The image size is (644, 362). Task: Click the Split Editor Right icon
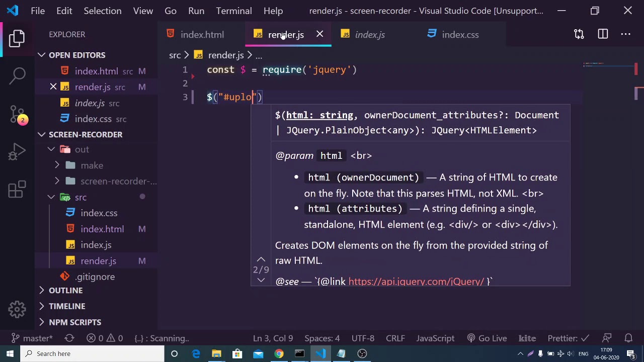pyautogui.click(x=603, y=34)
